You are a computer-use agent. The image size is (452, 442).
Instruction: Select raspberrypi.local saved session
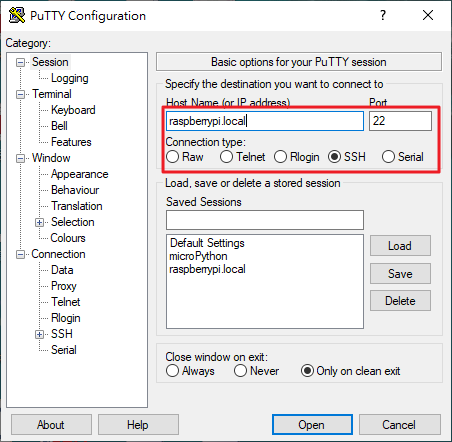point(207,269)
